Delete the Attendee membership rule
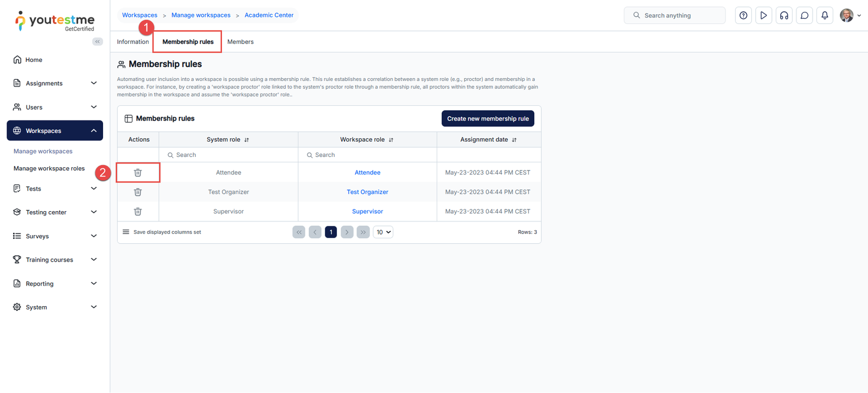 point(138,173)
